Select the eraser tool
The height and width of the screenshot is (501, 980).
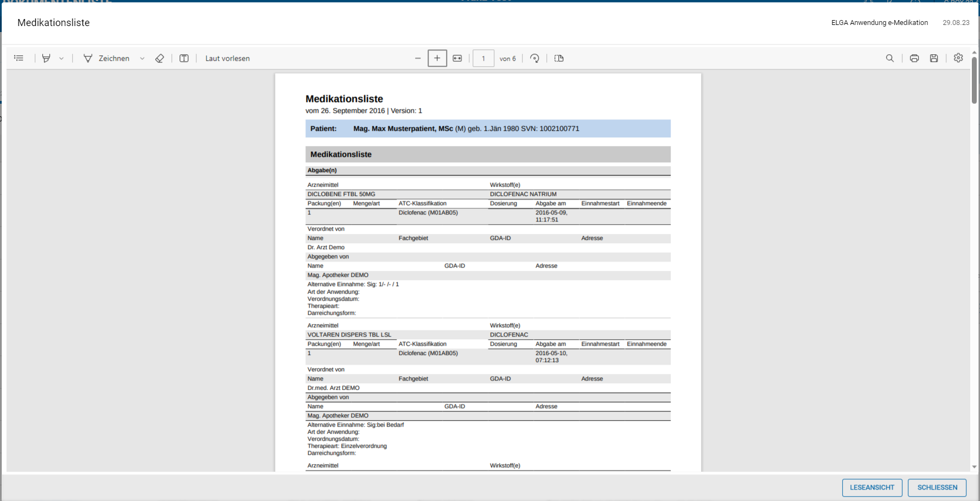160,58
